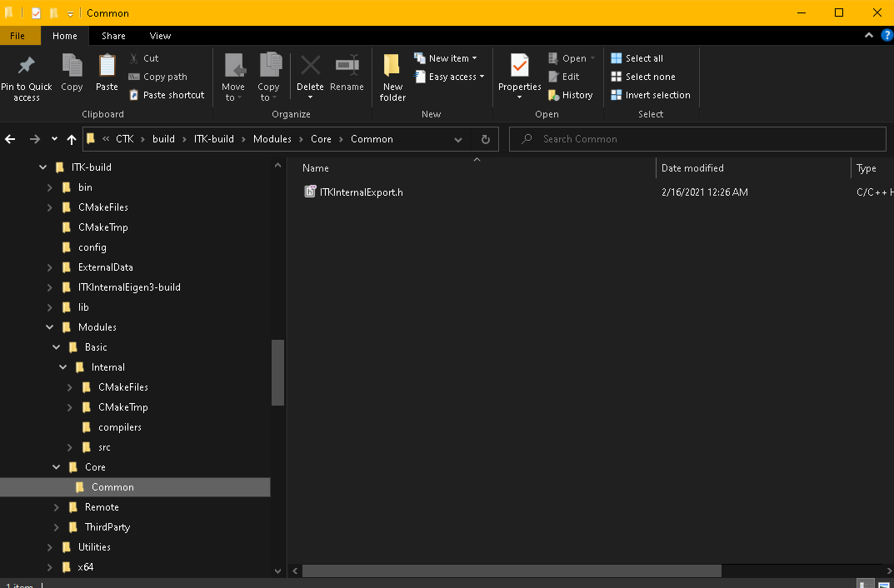Click the Rename icon in ribbon
The height and width of the screenshot is (588, 894).
coord(347,66)
